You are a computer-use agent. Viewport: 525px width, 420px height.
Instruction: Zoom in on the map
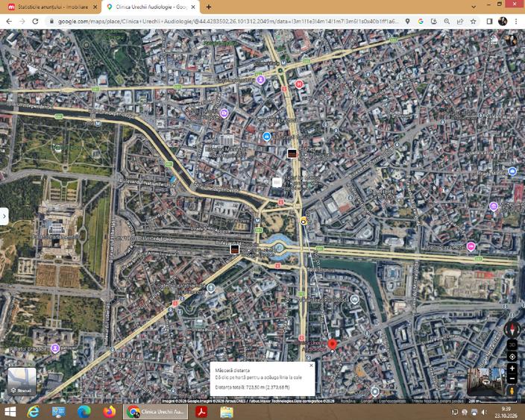pyautogui.click(x=512, y=369)
